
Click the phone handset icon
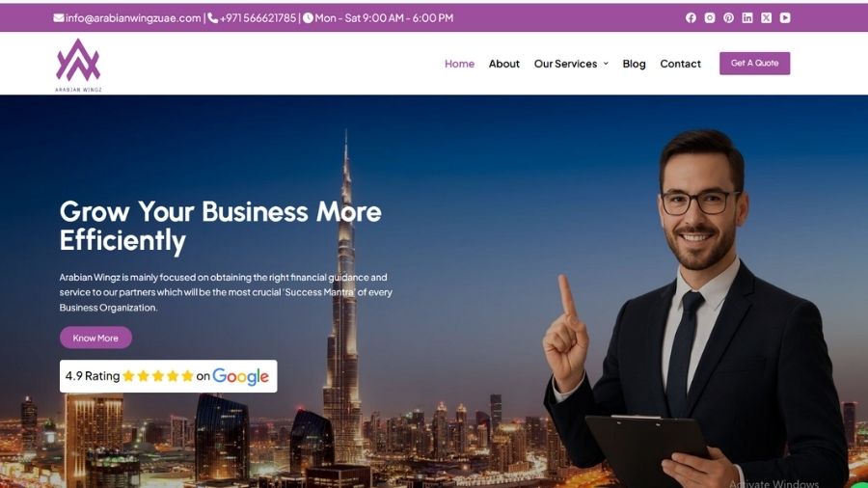click(x=212, y=17)
